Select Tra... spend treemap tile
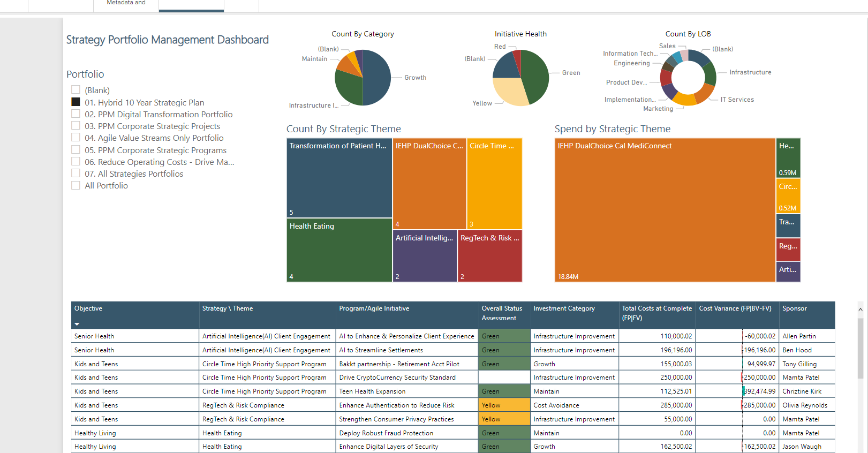The height and width of the screenshot is (453, 868). (788, 225)
